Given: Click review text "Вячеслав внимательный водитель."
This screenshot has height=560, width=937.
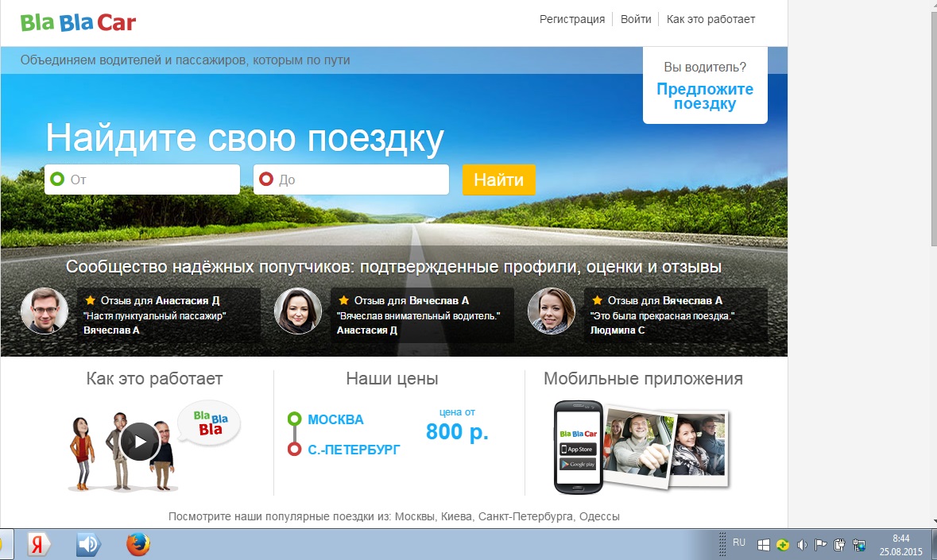Looking at the screenshot, I should 418,316.
